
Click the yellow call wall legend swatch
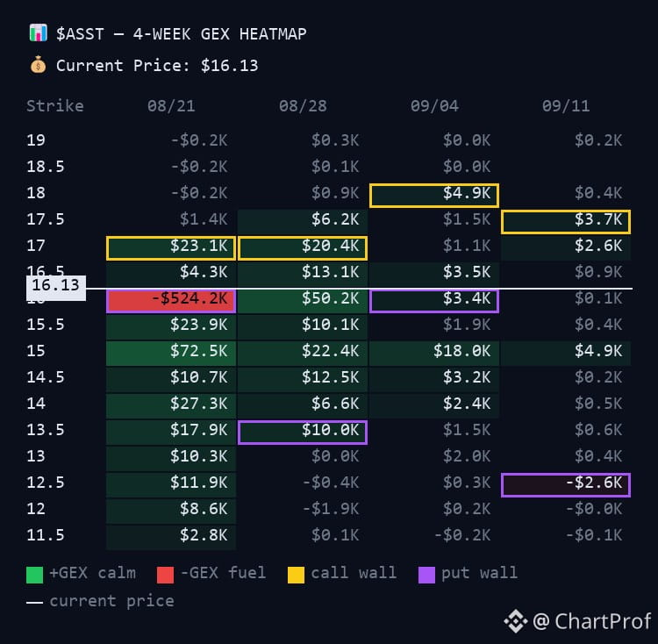click(296, 575)
